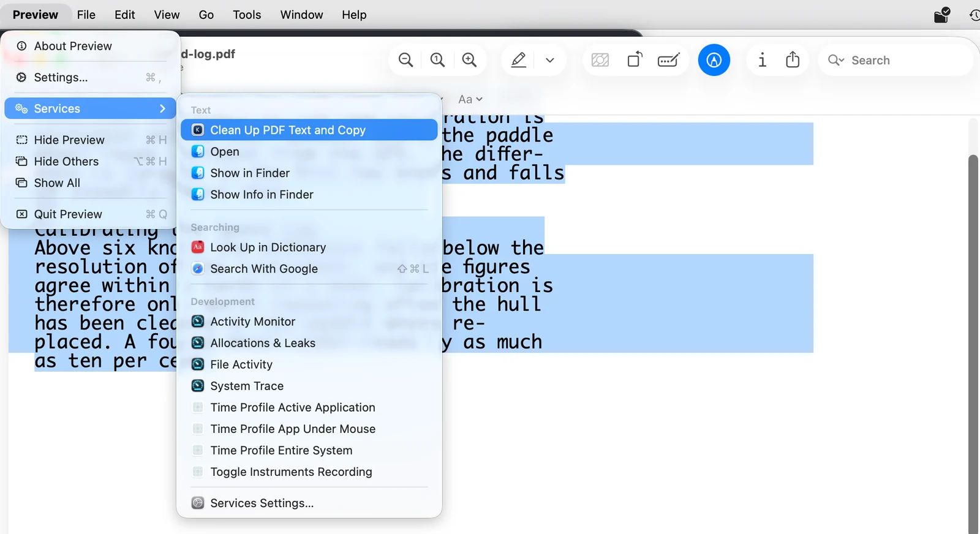Toggle the Markup toolbar button
Viewport: 980px width, 534px height.
[x=714, y=60]
